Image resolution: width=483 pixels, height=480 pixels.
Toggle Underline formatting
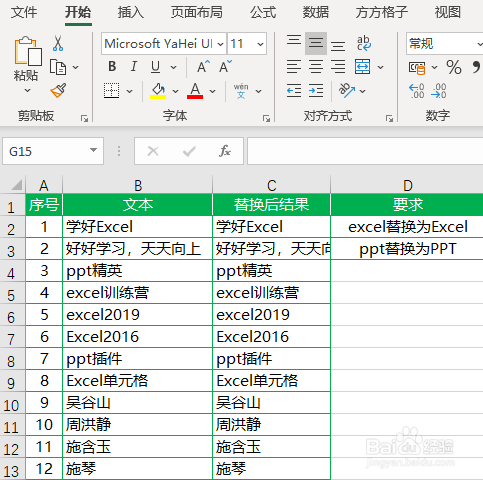point(155,67)
